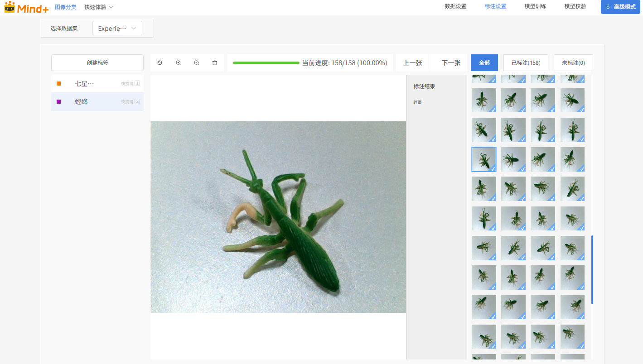Image resolution: width=643 pixels, height=364 pixels.
Task: Click the key icon in 高级模式 button
Action: point(608,7)
